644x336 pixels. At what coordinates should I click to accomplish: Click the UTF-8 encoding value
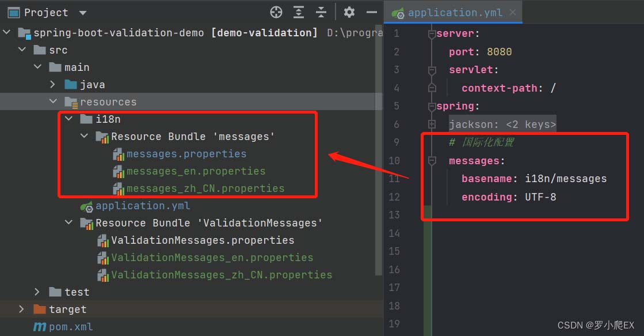(x=540, y=197)
